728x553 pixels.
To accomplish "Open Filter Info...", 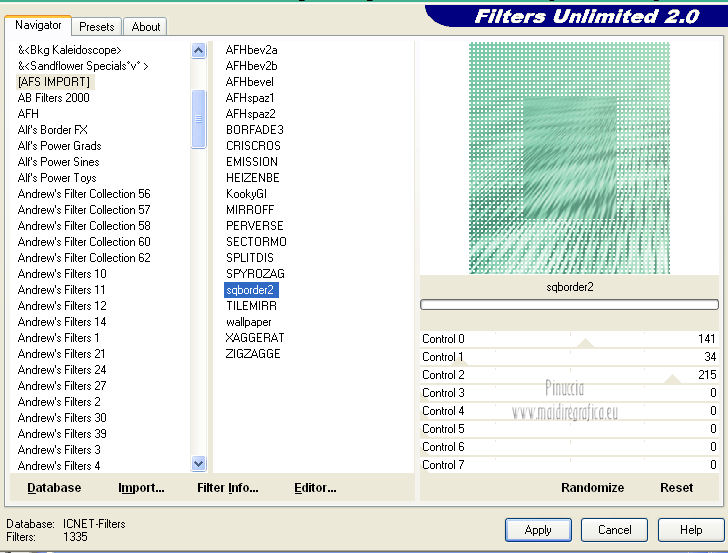I will [x=228, y=488].
